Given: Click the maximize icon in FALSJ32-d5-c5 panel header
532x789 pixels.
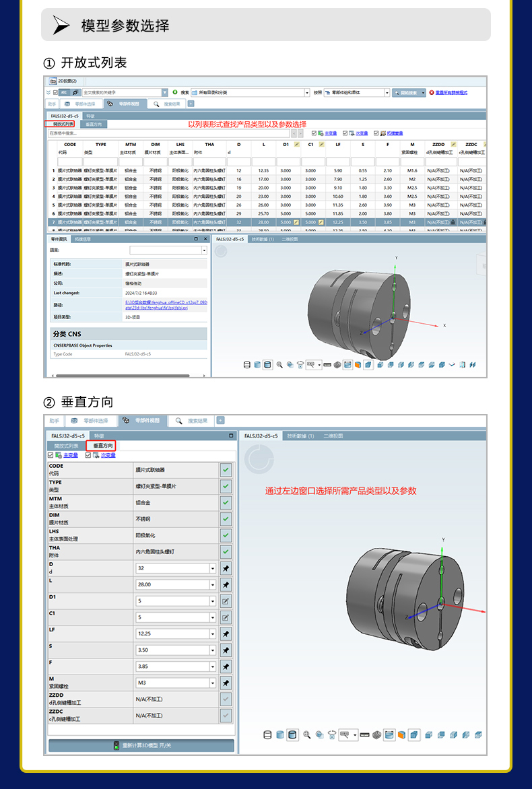Looking at the screenshot, I should (230, 436).
